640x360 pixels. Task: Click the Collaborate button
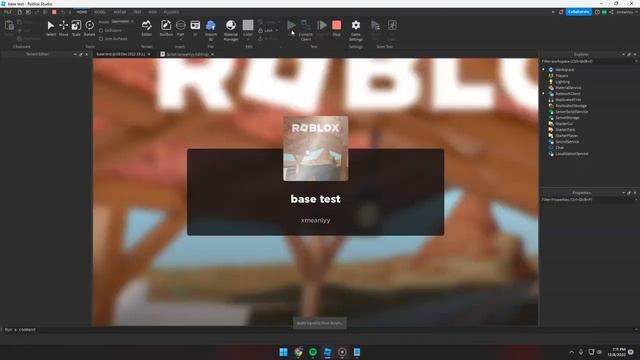(x=578, y=12)
